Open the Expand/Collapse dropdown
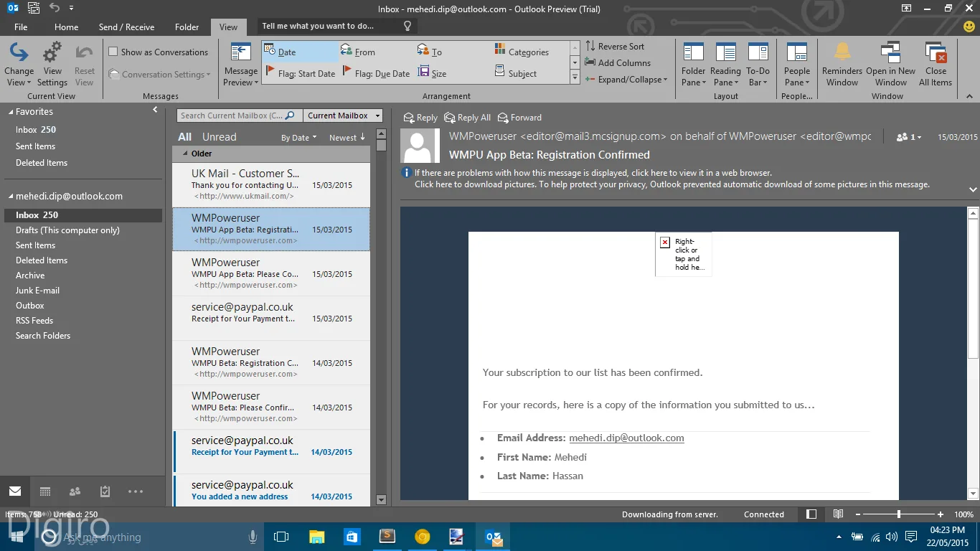This screenshot has height=551, width=980. 626,80
